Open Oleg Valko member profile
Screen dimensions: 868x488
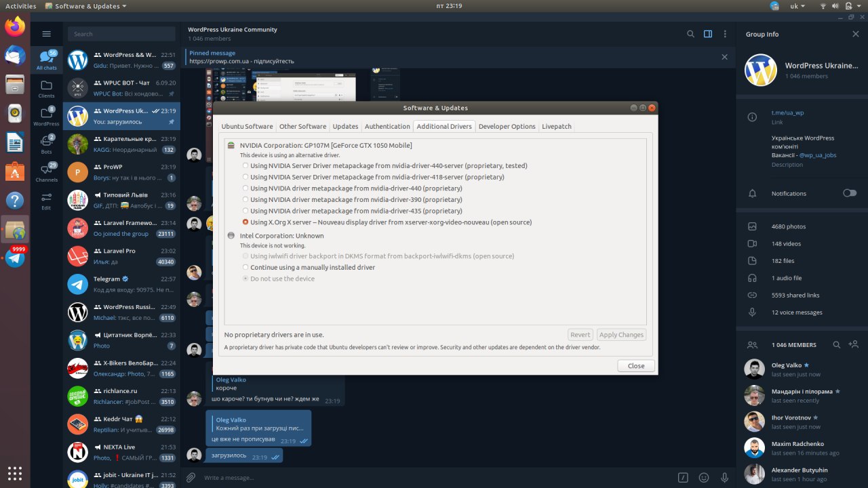coord(802,369)
